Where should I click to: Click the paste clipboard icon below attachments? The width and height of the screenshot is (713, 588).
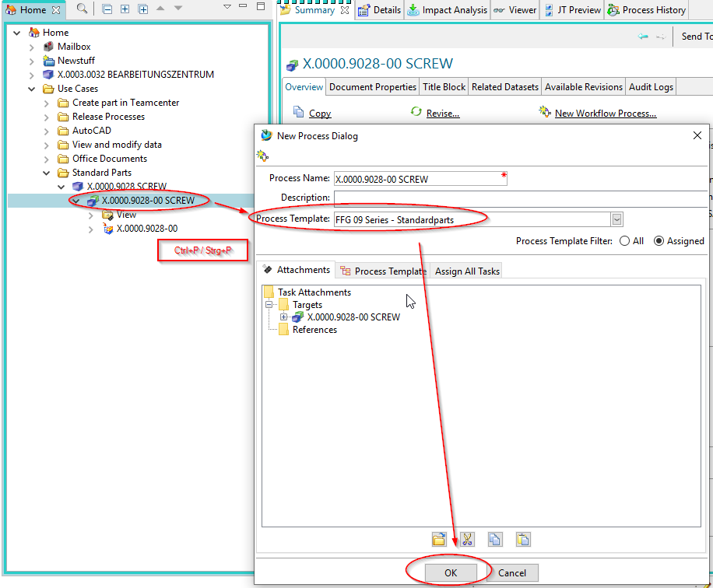(x=522, y=539)
